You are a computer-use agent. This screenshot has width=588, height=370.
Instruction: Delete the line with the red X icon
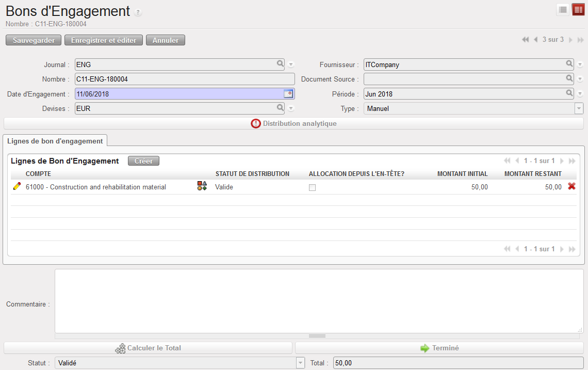(571, 186)
